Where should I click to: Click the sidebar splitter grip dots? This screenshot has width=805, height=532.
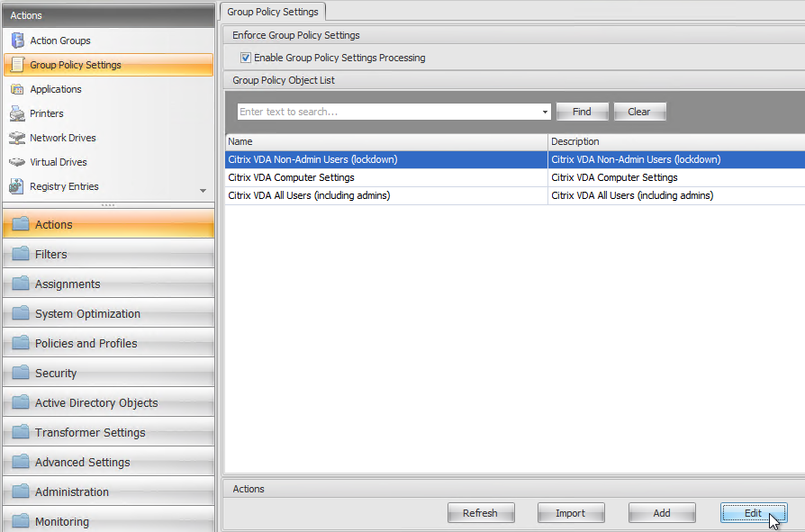[108, 205]
